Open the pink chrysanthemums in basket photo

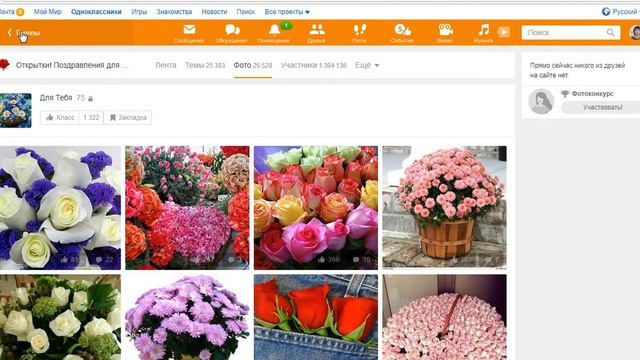coord(444,208)
